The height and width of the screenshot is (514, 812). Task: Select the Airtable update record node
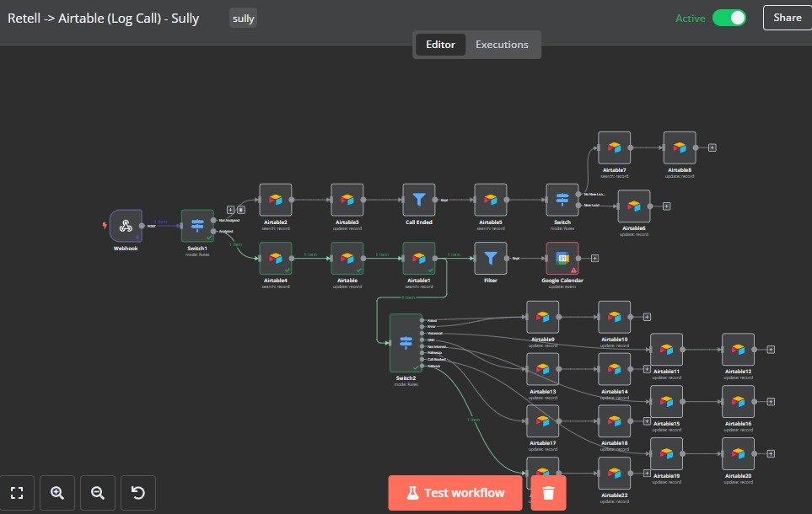click(x=347, y=258)
